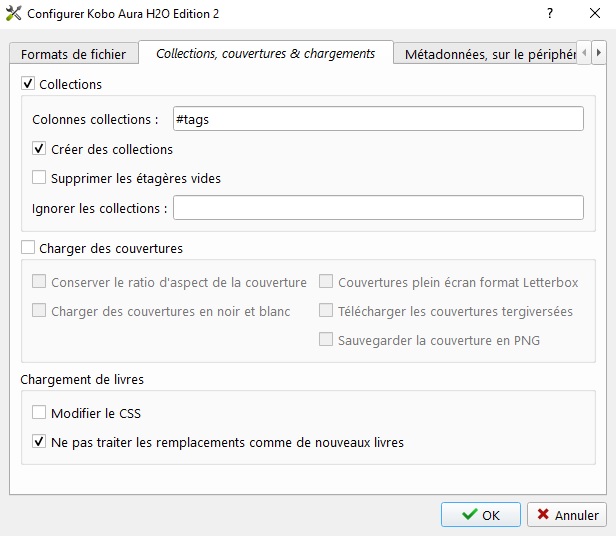The height and width of the screenshot is (536, 616).
Task: Check Modifier le CSS option
Action: [x=39, y=413]
